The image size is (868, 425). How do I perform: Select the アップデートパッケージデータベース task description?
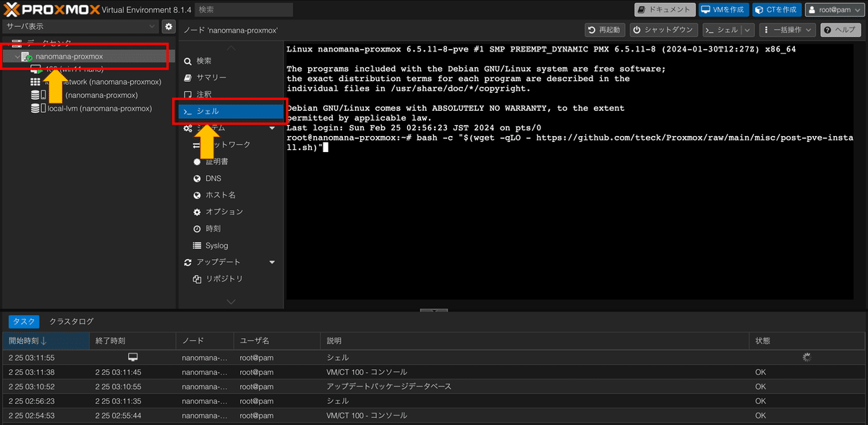(389, 387)
